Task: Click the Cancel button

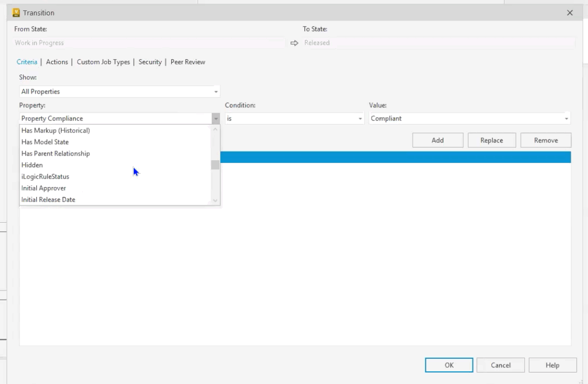Action: point(501,365)
